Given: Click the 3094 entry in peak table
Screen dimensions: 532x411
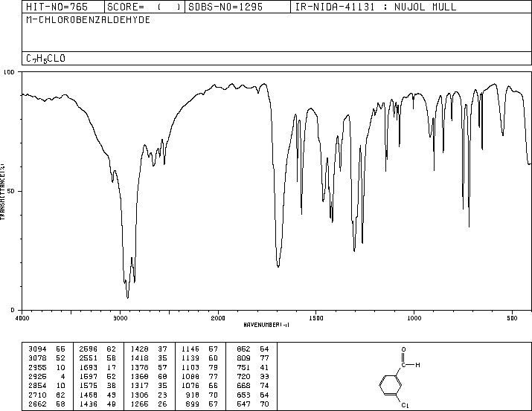Looking at the screenshot, I should tap(34, 349).
